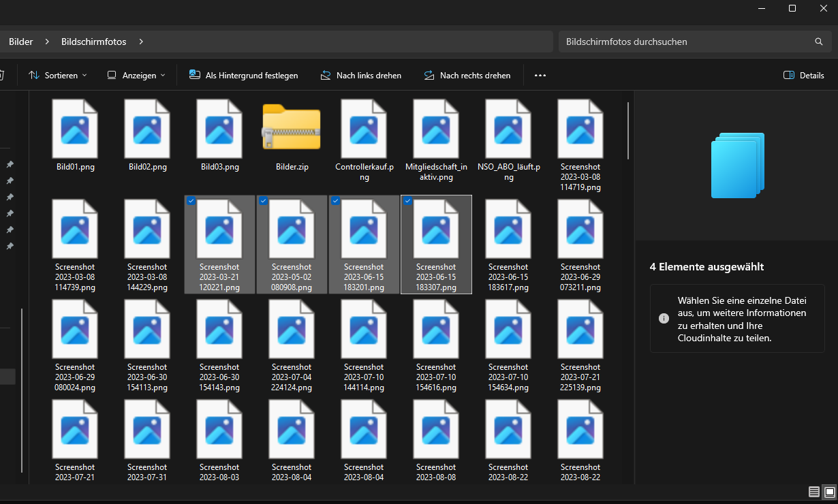838x504 pixels.
Task: Open the Sortieren dropdown
Action: pyautogui.click(x=57, y=75)
